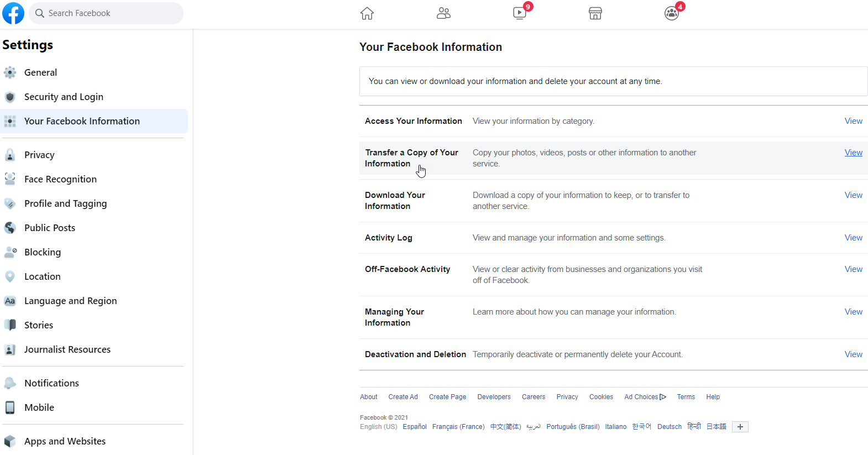Image resolution: width=868 pixels, height=455 pixels.
Task: Click the Security and Login shield icon
Action: [x=10, y=97]
